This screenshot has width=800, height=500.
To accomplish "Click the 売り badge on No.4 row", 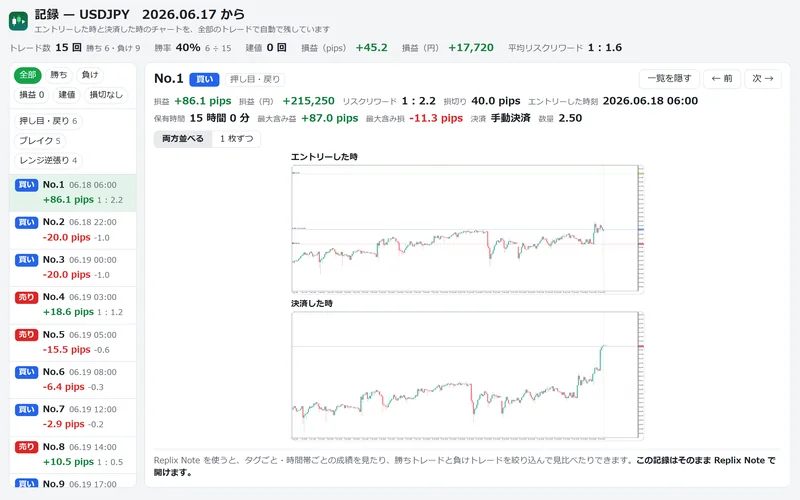I will pyautogui.click(x=26, y=297).
